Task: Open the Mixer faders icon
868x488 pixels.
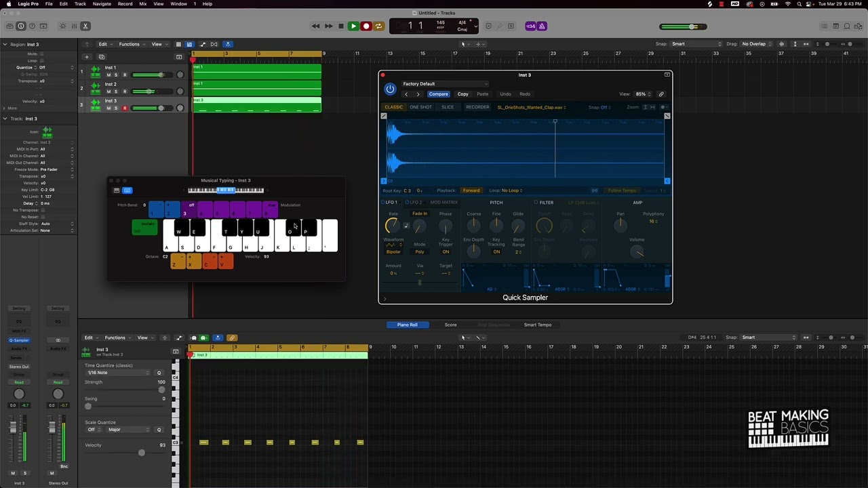Action: point(74,26)
